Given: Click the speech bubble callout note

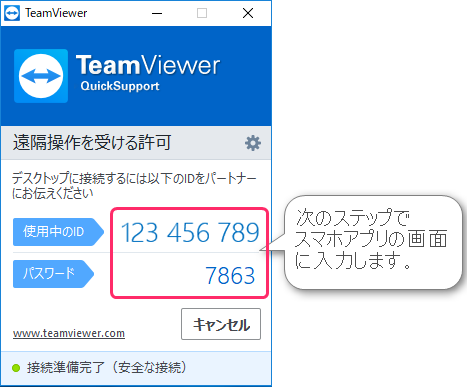Looking at the screenshot, I should [373, 242].
